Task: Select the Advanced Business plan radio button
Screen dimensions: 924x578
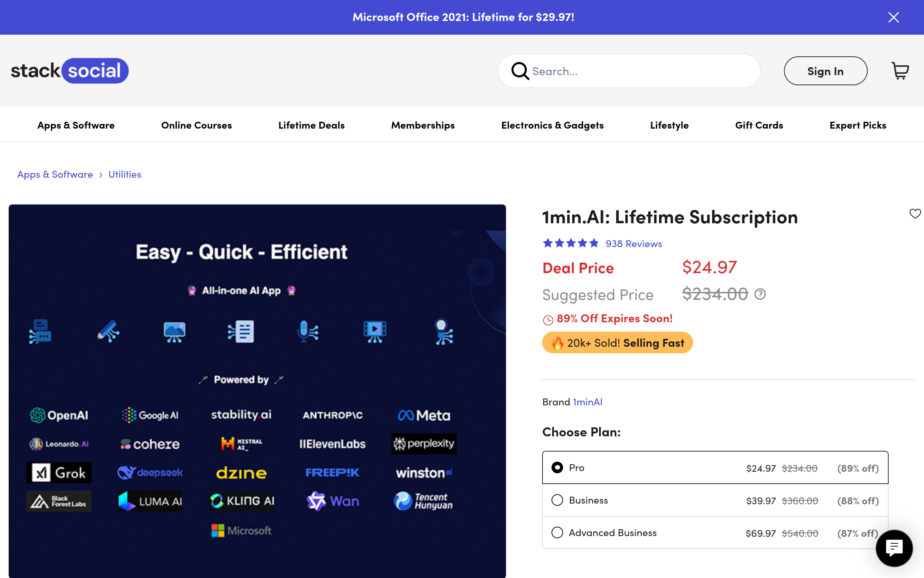Action: 557,532
